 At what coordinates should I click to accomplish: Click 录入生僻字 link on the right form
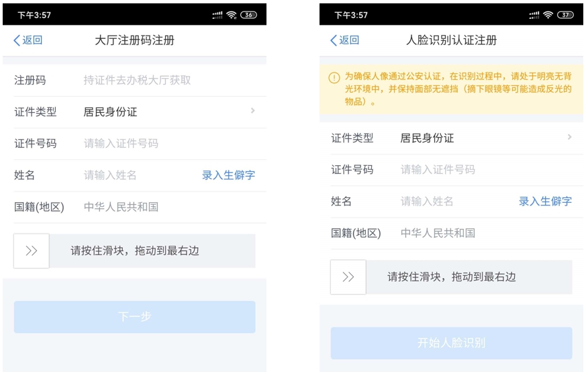coord(545,201)
